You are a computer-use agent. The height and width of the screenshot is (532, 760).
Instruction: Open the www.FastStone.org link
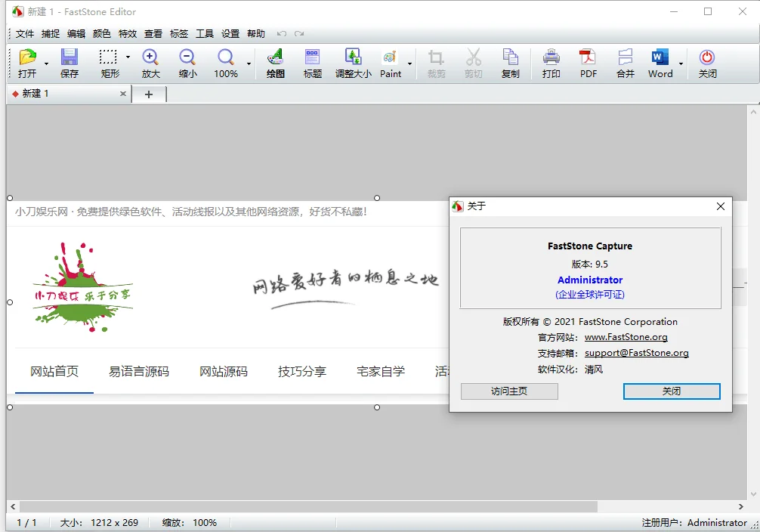click(626, 337)
